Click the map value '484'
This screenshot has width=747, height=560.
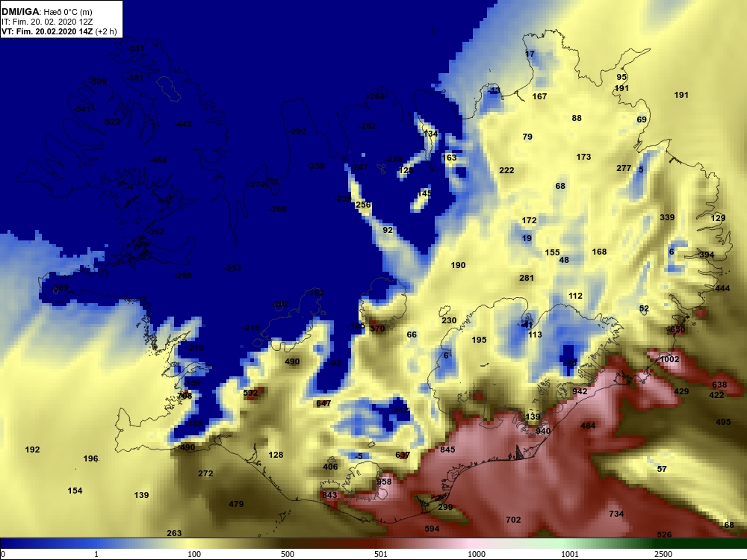588,426
